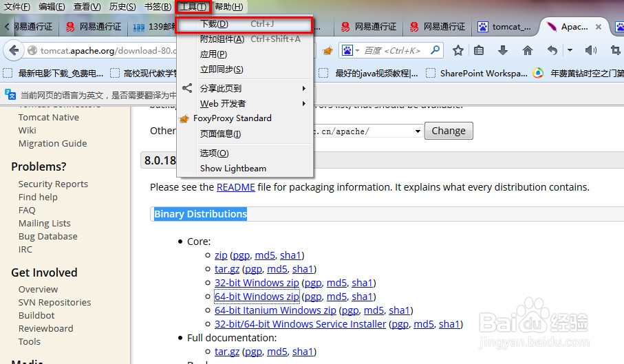Image resolution: width=624 pixels, height=364 pixels.
Task: Open the downloads arrow icon
Action: (x=503, y=50)
